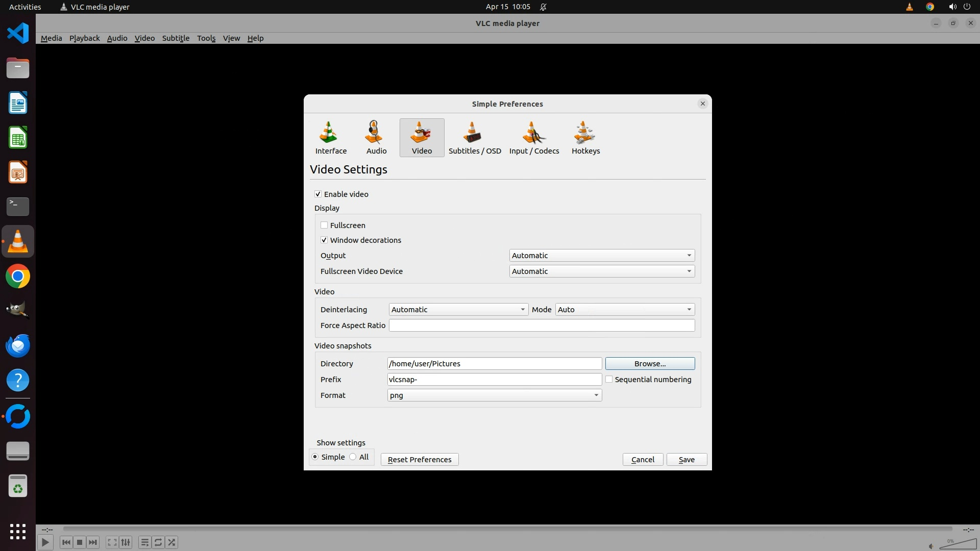Viewport: 980px width, 551px height.
Task: Open the Deinterlacing dropdown
Action: pyautogui.click(x=458, y=309)
